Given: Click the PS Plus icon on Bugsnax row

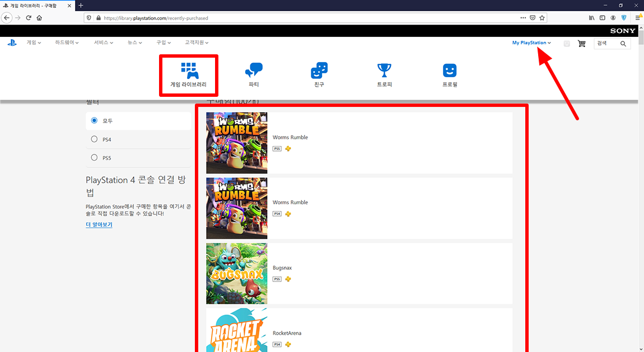Looking at the screenshot, I should (x=288, y=279).
